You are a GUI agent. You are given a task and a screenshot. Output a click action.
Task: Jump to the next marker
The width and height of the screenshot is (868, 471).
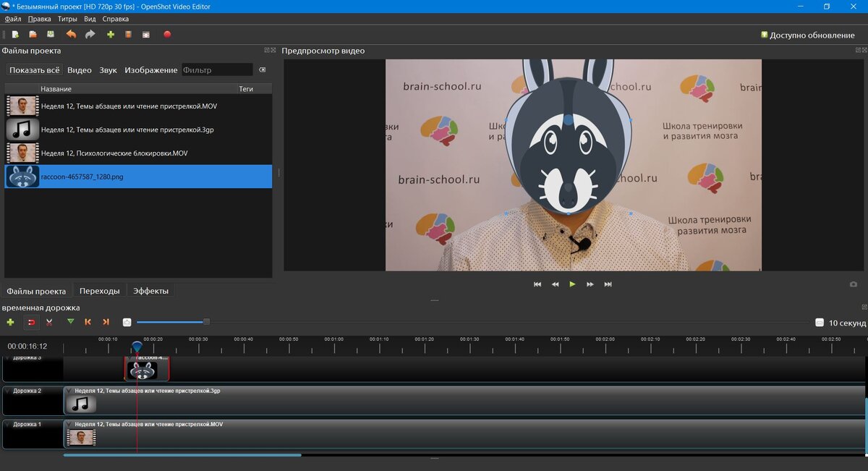[106, 322]
